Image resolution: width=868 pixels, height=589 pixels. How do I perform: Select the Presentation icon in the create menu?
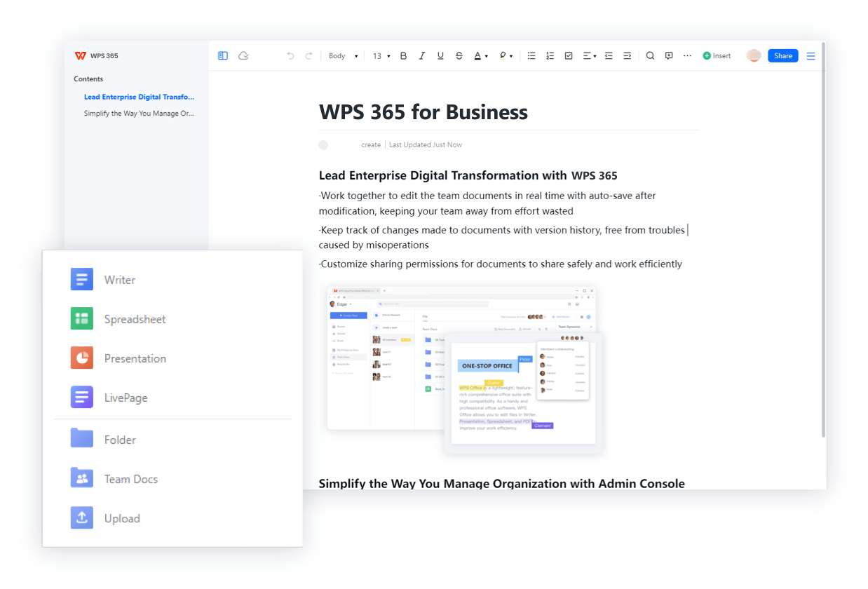click(x=81, y=358)
